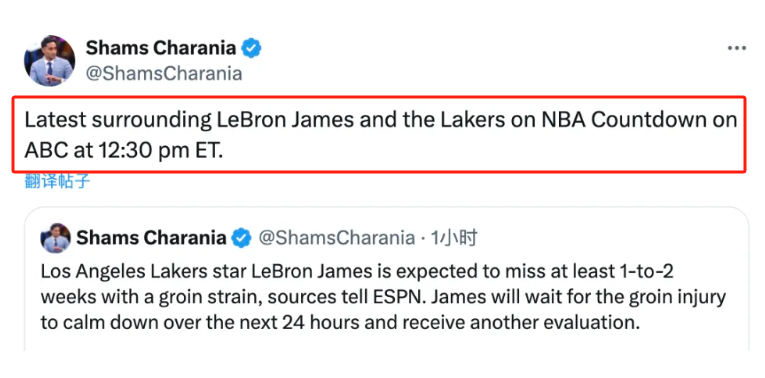This screenshot has width=765, height=378.
Task: Open the three-dot more options menu
Action: (x=737, y=48)
